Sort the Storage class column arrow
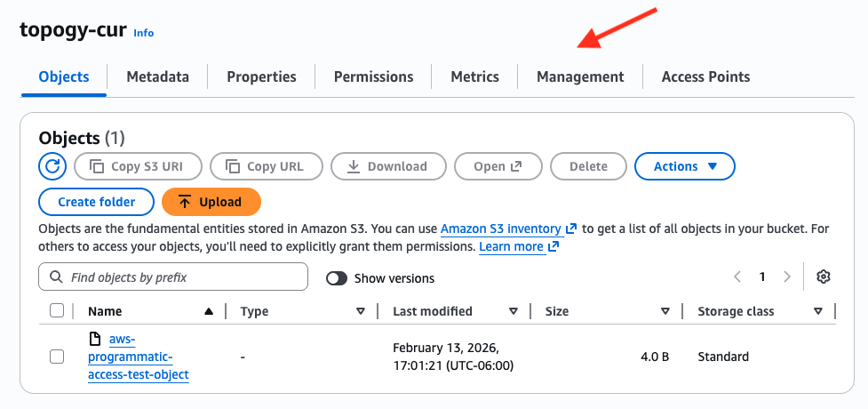 click(x=818, y=311)
